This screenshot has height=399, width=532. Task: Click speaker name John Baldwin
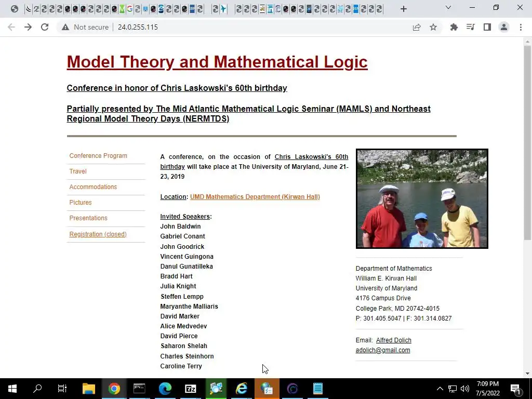tap(180, 227)
